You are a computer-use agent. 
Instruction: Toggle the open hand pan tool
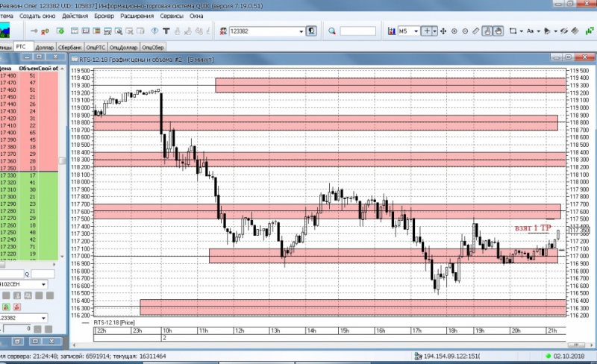[498, 31]
